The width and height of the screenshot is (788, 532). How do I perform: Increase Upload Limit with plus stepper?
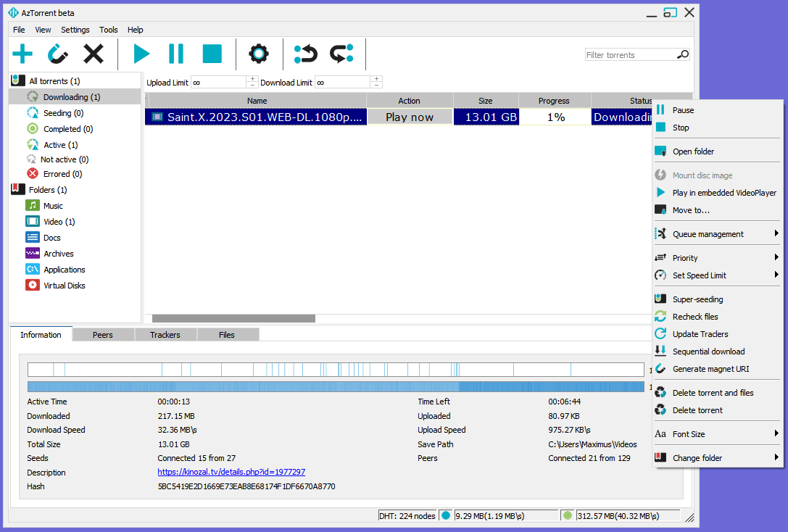tap(252, 79)
